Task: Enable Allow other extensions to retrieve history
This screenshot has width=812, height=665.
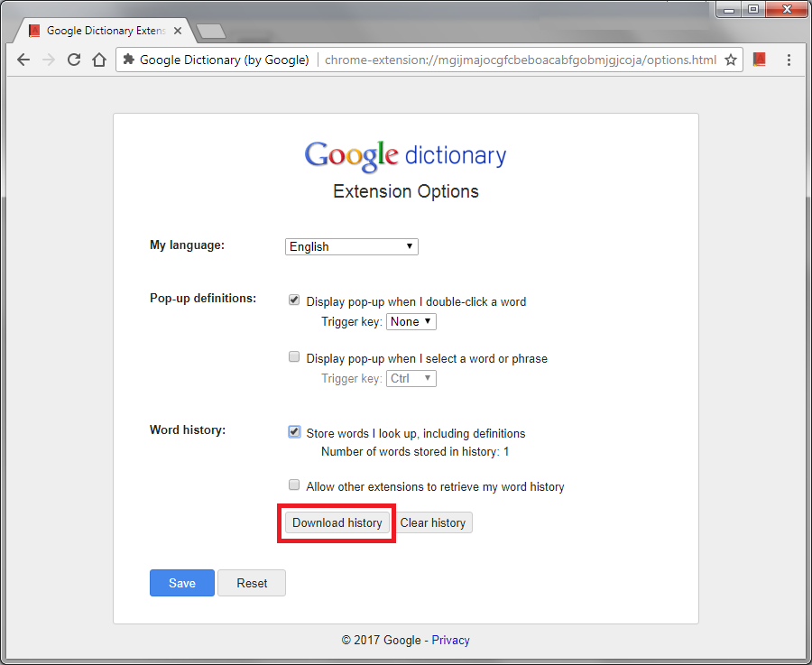Action: pyautogui.click(x=294, y=485)
